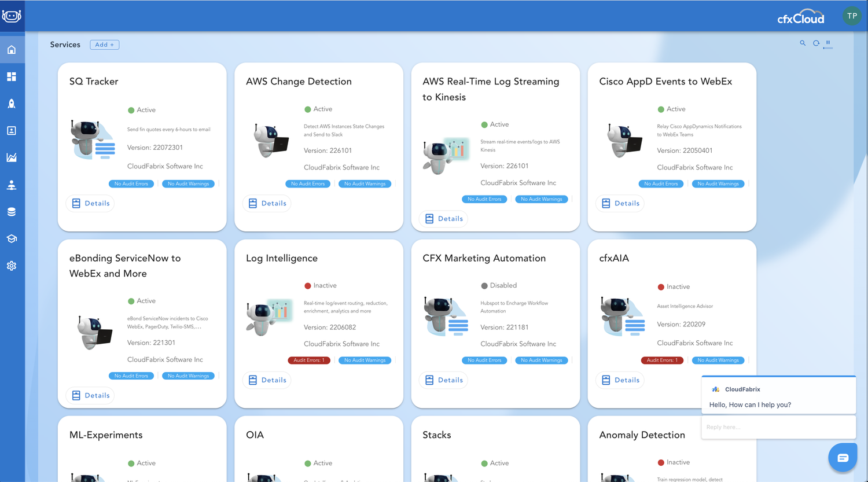Screen dimensions: 868x482
Task: Click the cfxCloud logo in the header
Action: pos(801,16)
